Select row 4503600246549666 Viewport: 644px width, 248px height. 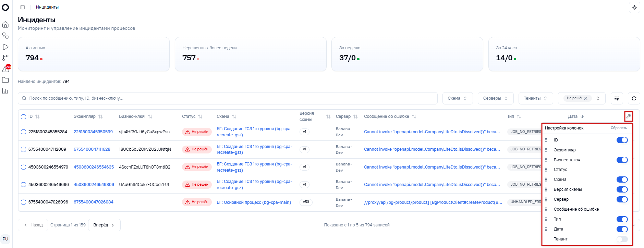tap(23, 185)
